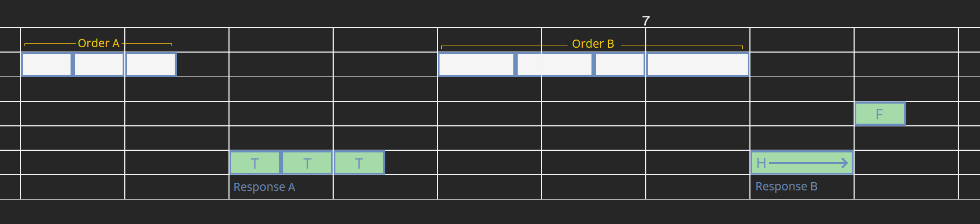Click the empty grid cell right of H block
The height and width of the screenshot is (224, 980).
coord(906,163)
